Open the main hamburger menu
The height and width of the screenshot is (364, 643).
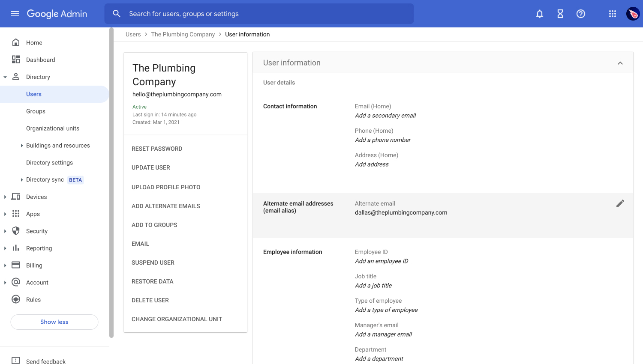click(15, 14)
